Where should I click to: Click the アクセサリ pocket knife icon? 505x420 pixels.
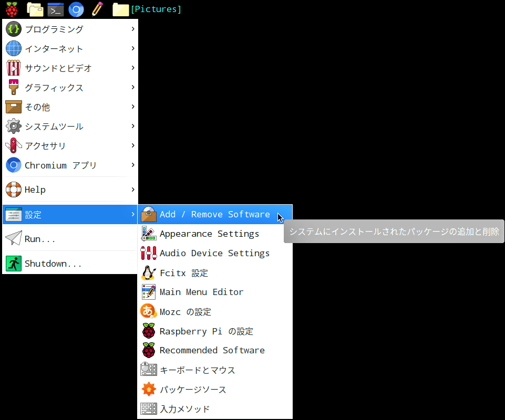(14, 145)
